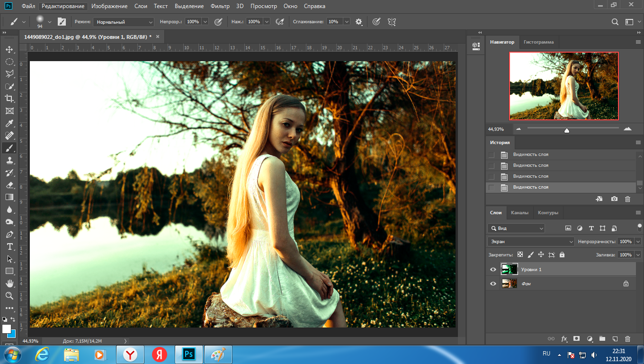Toggle lock all padlock icon
The image size is (644, 364).
[x=562, y=255]
